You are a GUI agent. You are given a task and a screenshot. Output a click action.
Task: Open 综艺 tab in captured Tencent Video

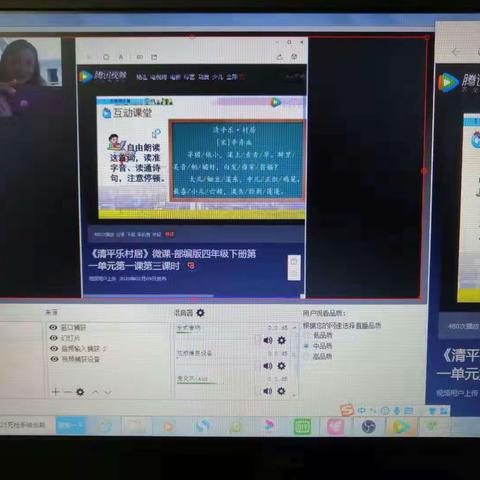coord(189,77)
